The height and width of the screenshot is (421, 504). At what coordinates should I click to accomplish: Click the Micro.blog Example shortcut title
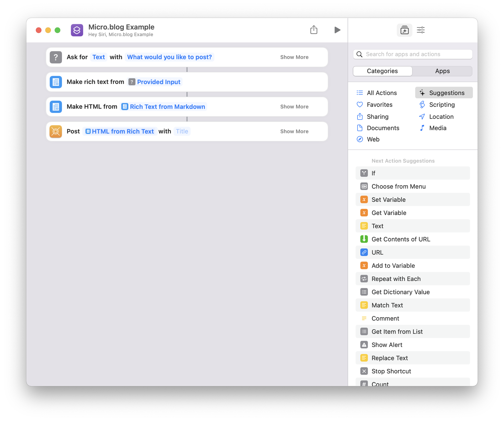(x=121, y=27)
